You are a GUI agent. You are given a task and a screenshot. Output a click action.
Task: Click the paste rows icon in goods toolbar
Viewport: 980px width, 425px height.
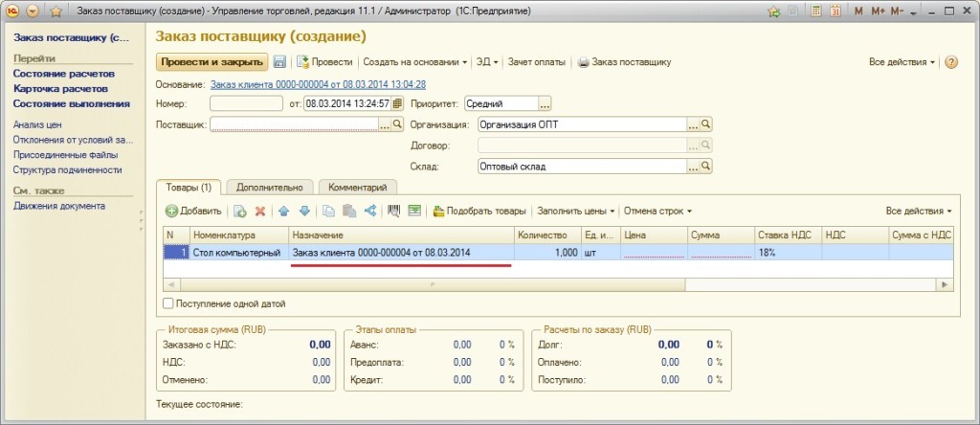[349, 212]
